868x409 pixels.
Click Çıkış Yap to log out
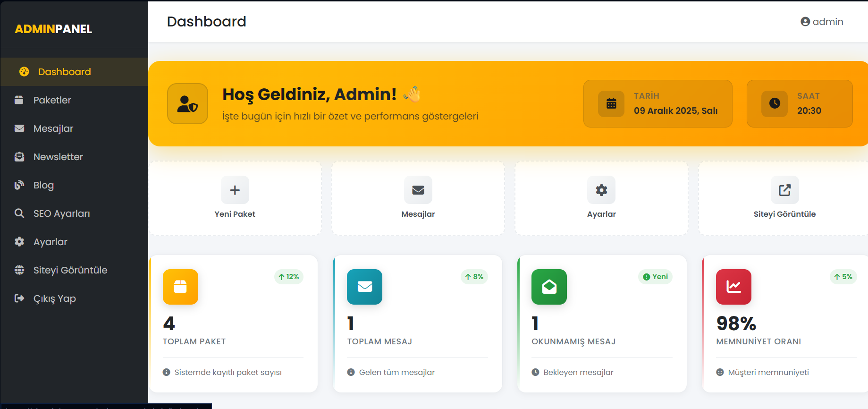click(54, 298)
